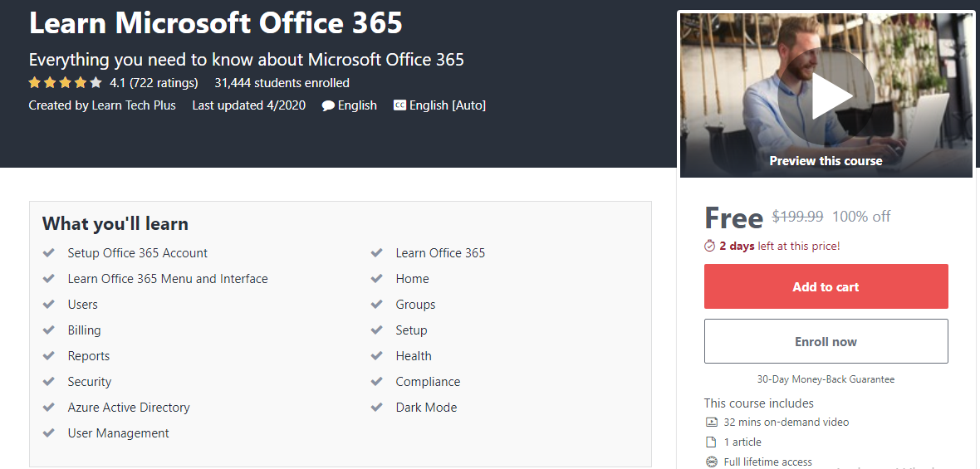The height and width of the screenshot is (469, 980).
Task: Click the checkmark beside Setup Office 365 Account
Action: click(49, 252)
